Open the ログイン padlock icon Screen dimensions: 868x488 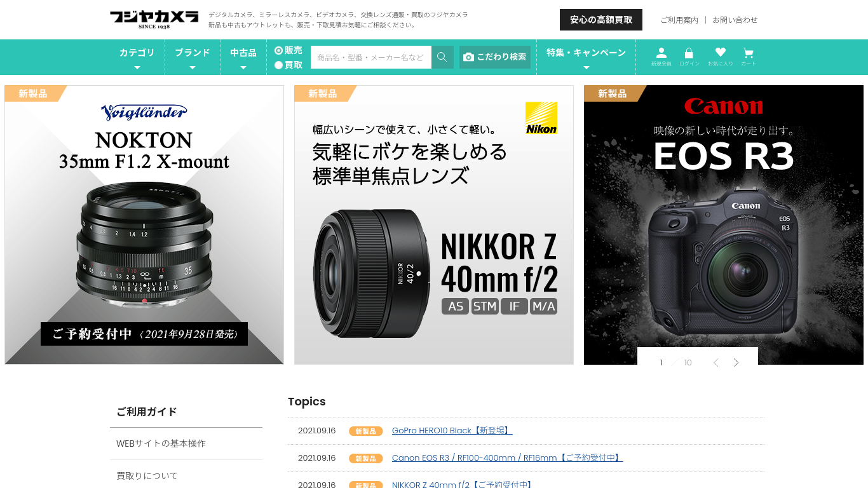[x=689, y=57]
